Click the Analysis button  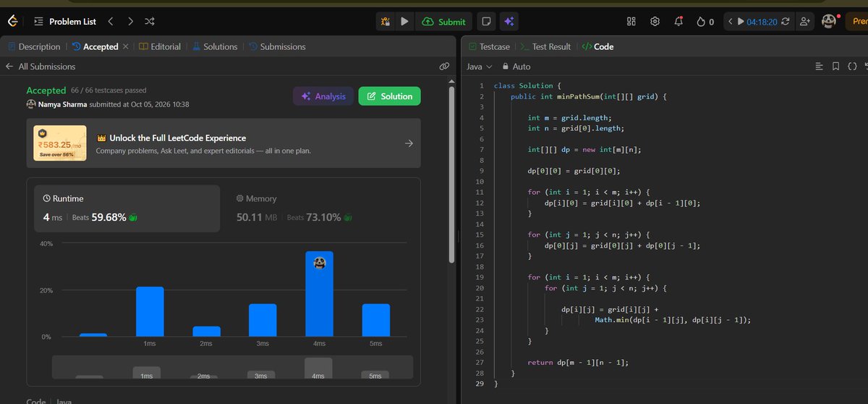323,96
